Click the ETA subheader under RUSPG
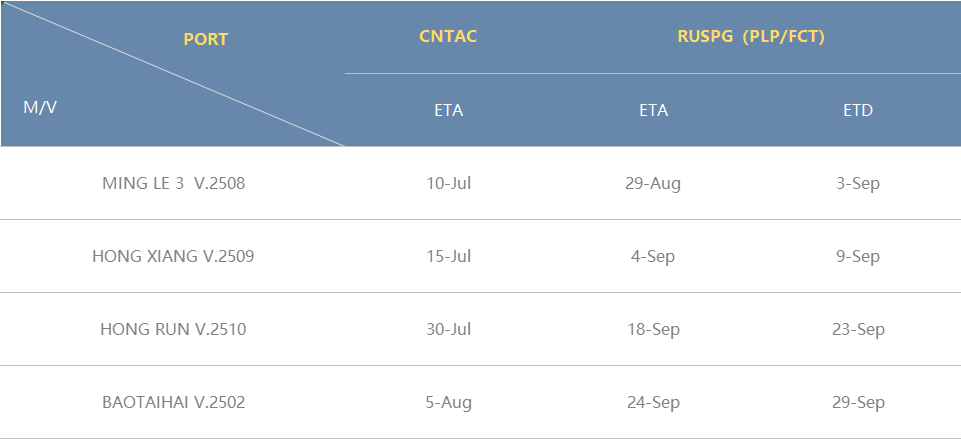The height and width of the screenshot is (440, 961). 653,110
